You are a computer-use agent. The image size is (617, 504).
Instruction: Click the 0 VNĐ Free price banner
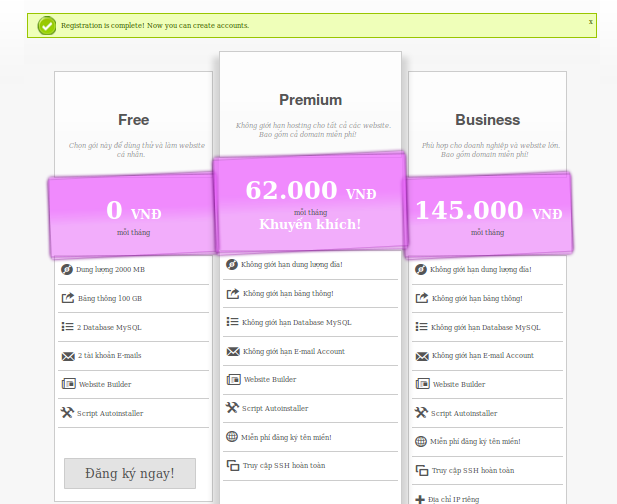point(133,214)
